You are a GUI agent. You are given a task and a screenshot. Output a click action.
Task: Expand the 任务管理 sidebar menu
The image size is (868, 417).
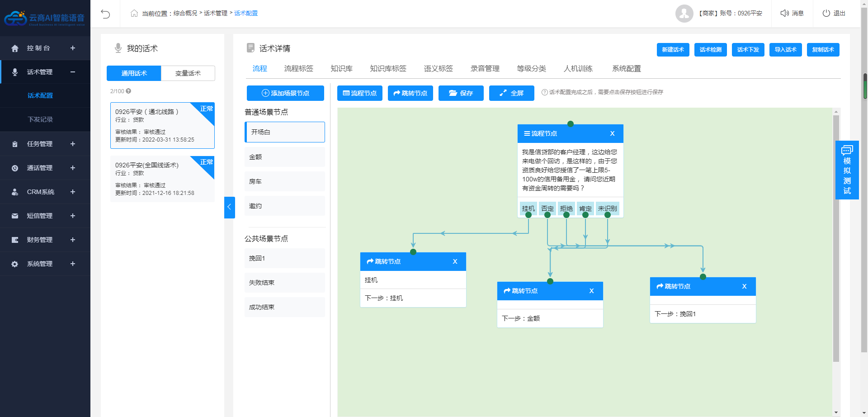72,144
